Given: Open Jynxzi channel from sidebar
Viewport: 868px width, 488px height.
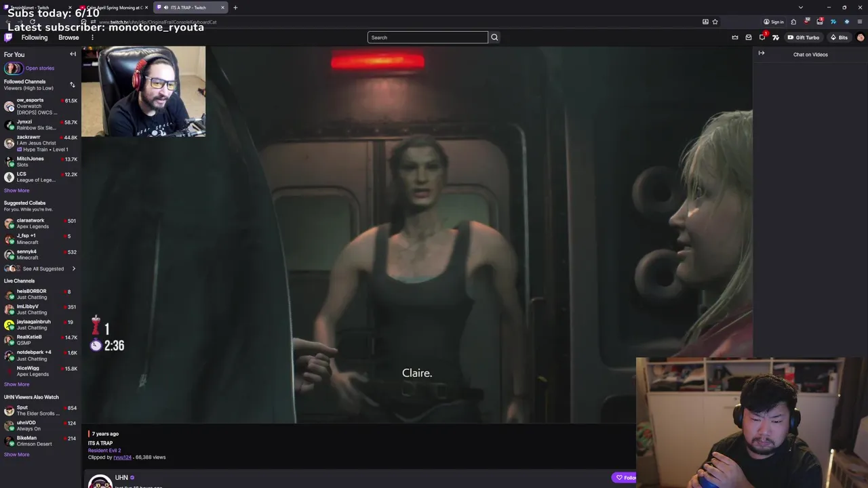Looking at the screenshot, I should (41, 125).
